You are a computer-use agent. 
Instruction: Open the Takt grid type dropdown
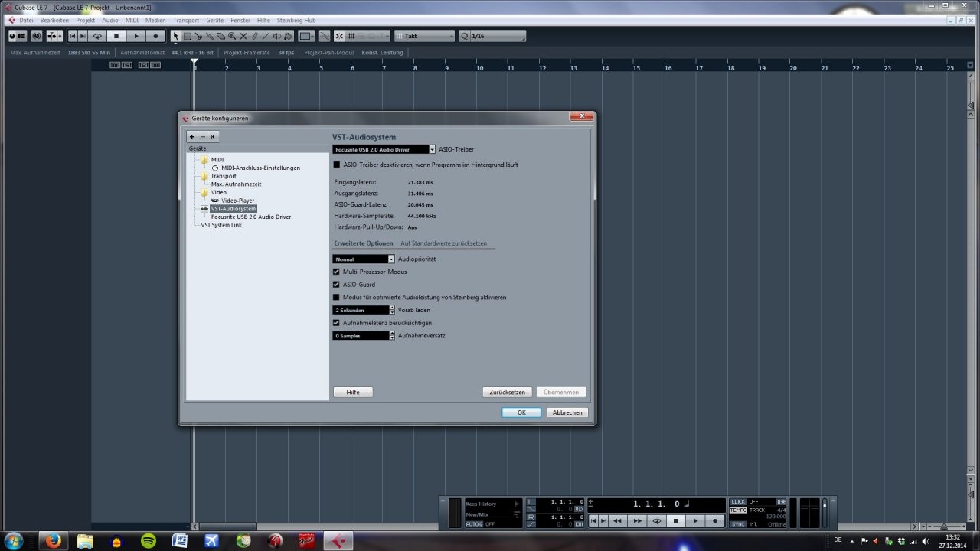(425, 36)
